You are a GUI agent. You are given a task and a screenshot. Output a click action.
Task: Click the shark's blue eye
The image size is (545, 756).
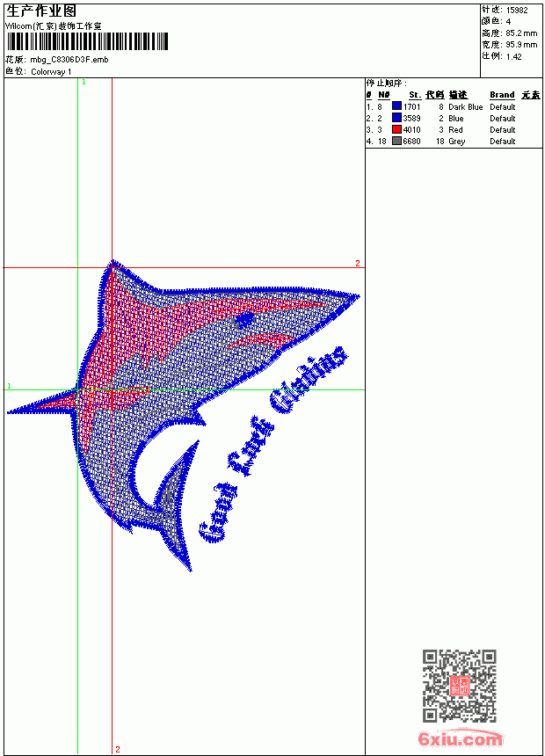pos(244,320)
